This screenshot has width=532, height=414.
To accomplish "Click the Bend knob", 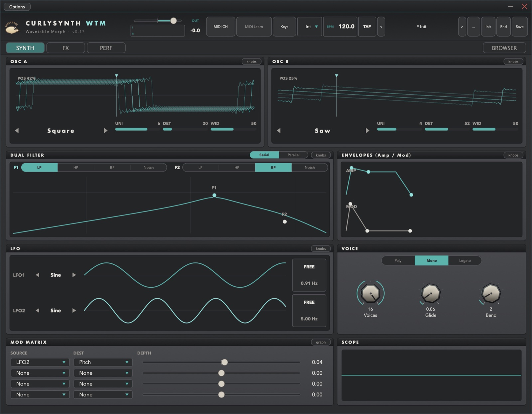I will [x=491, y=293].
